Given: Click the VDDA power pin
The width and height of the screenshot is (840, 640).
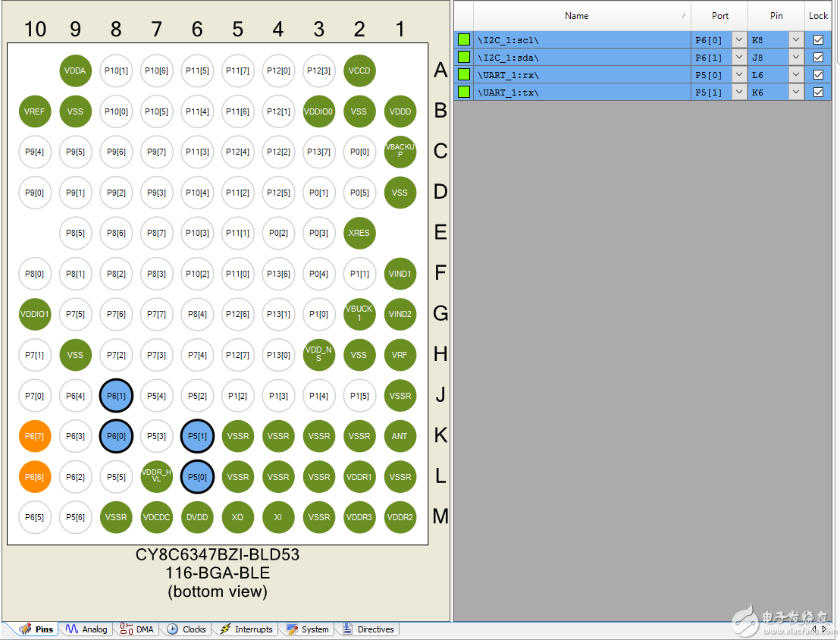Looking at the screenshot, I should coord(75,71).
